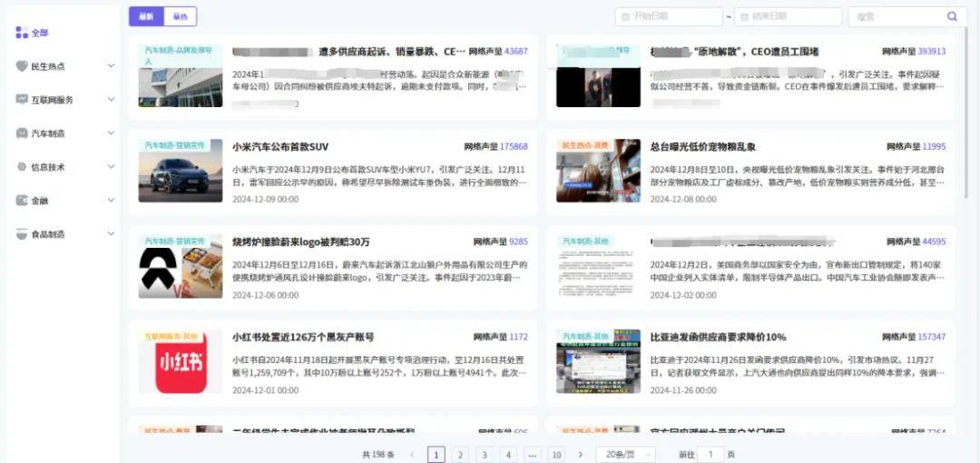Click the calendar icon in end date field
The image size is (980, 463).
(744, 17)
